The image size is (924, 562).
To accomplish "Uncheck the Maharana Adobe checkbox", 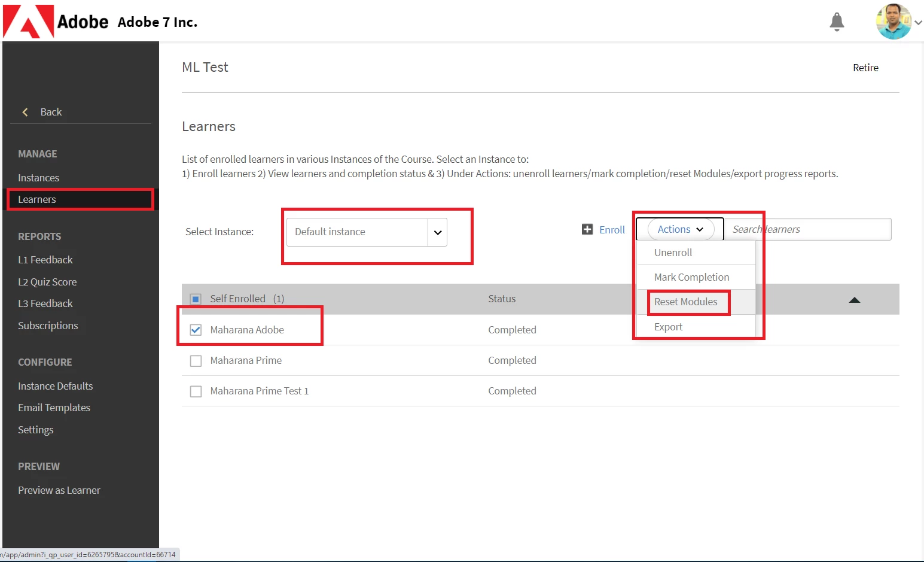I will (196, 330).
